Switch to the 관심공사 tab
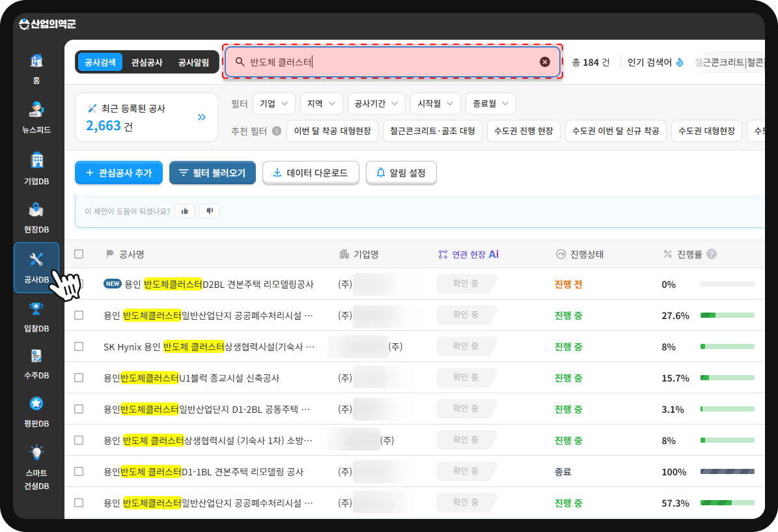 (147, 62)
